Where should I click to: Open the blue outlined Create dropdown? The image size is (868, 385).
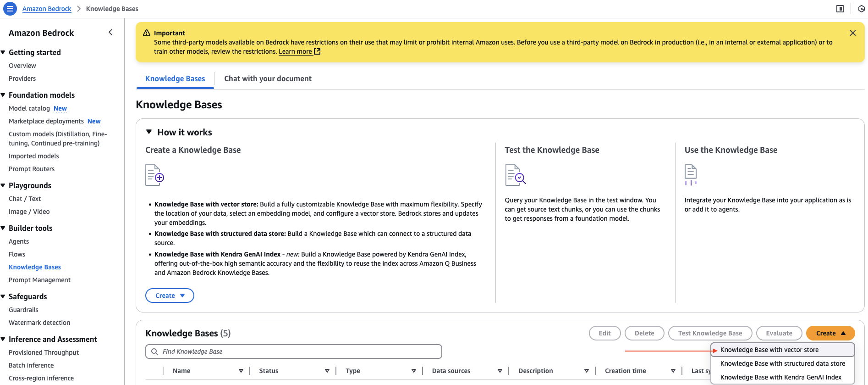[x=170, y=296]
